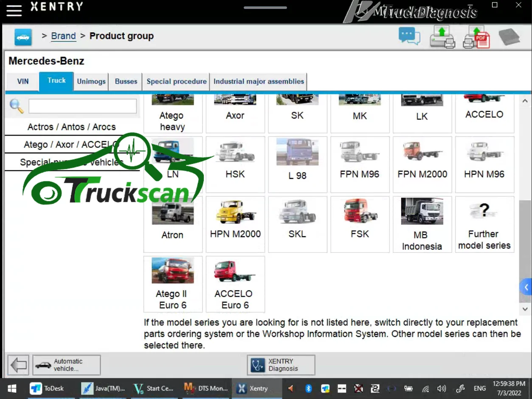Image resolution: width=532 pixels, height=399 pixels.
Task: Select the SKL model series tile
Action: click(298, 224)
